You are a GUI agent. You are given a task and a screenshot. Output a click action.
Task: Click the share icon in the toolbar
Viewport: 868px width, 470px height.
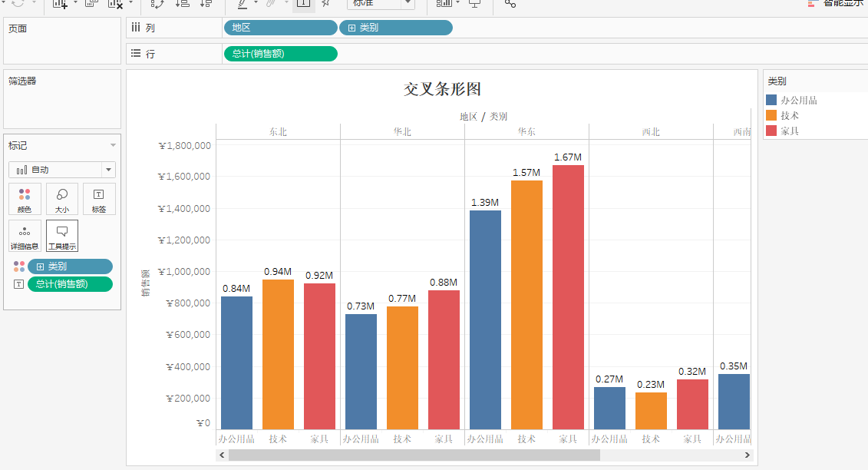pyautogui.click(x=510, y=4)
